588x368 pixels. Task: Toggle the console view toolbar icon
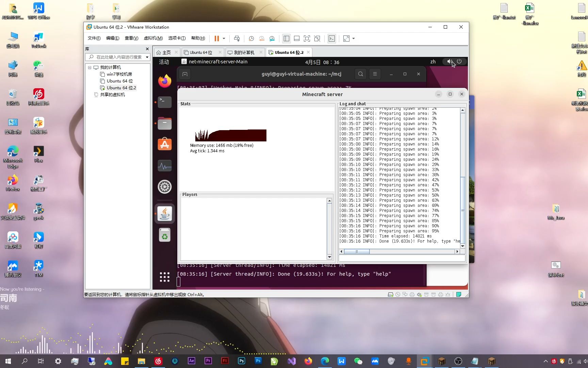point(332,39)
